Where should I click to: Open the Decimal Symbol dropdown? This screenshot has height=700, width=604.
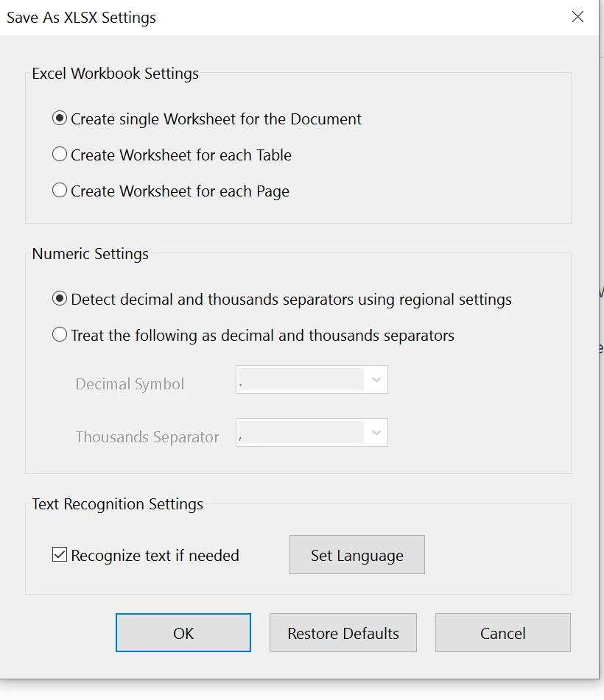click(312, 380)
